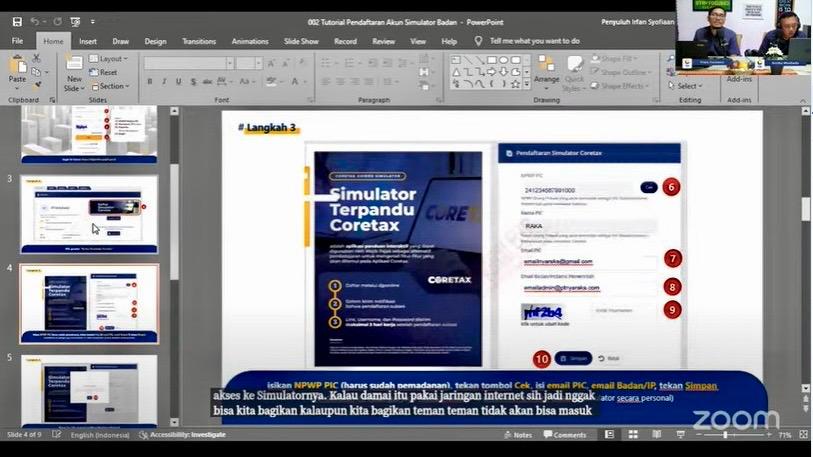
Task: Expand the Section dropdown
Action: pos(110,86)
